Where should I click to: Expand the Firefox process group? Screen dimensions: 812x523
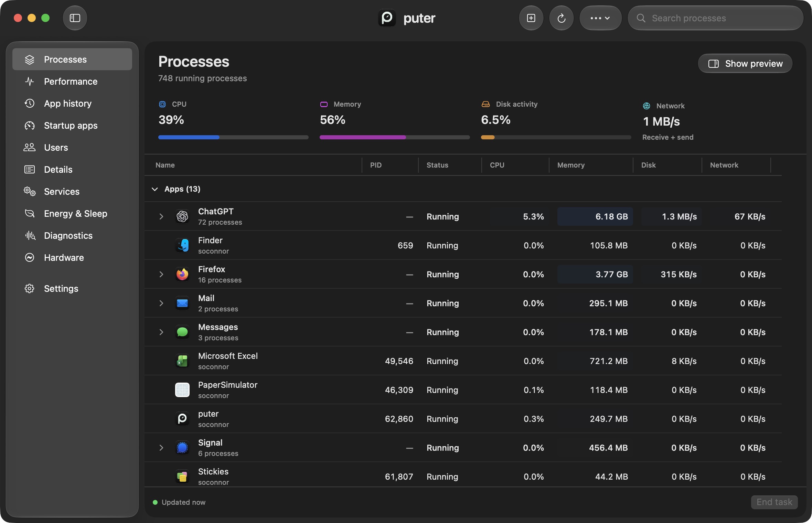point(161,274)
